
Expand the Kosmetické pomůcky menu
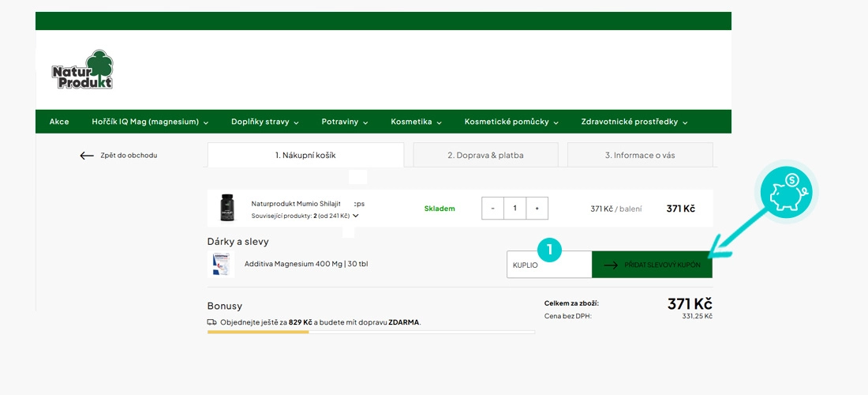511,122
